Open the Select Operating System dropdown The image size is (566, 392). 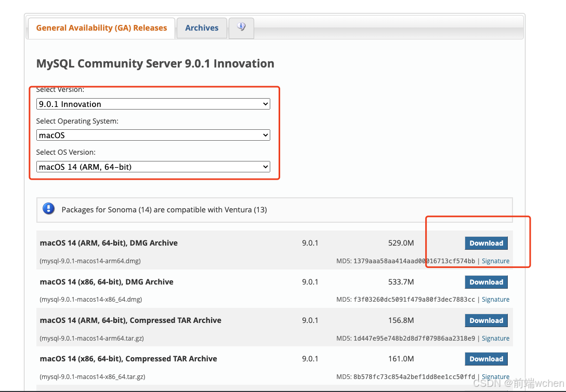coord(153,135)
